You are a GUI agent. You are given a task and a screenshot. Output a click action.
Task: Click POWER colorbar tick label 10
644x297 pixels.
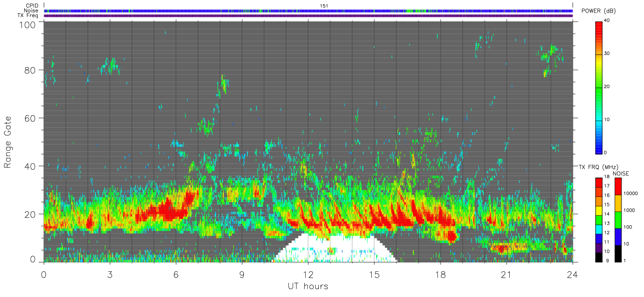tap(607, 119)
